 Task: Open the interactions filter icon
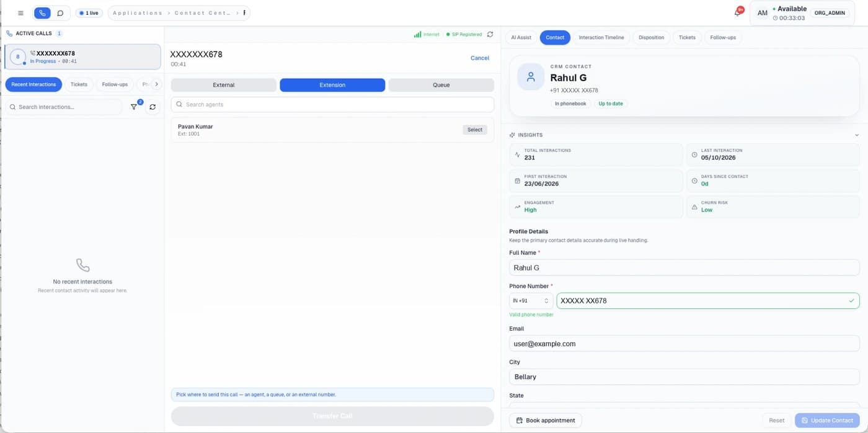coord(134,107)
